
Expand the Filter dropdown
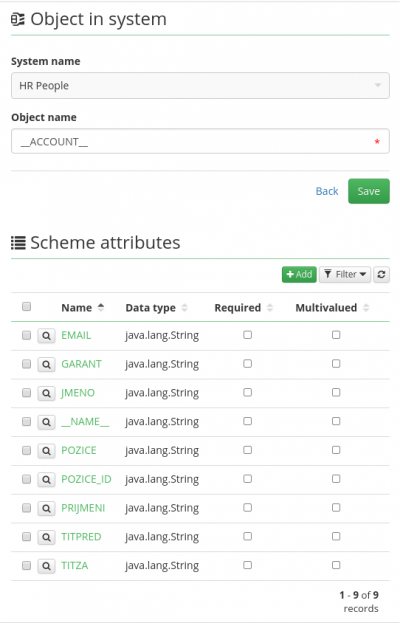[x=345, y=275]
